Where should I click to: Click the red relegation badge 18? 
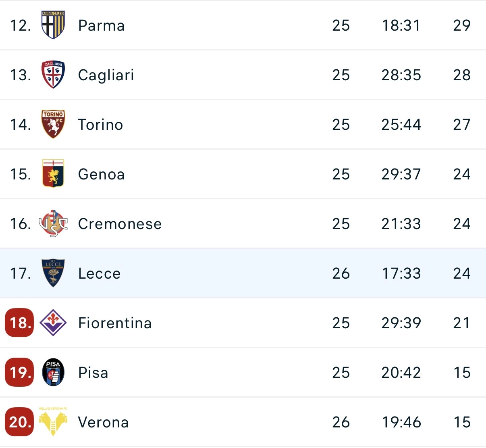click(x=19, y=323)
